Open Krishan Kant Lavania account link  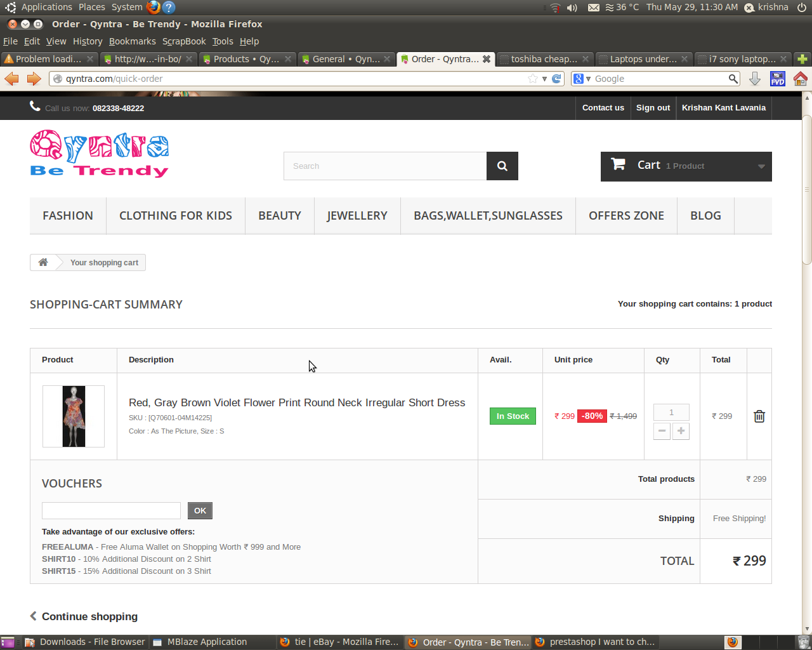(724, 108)
